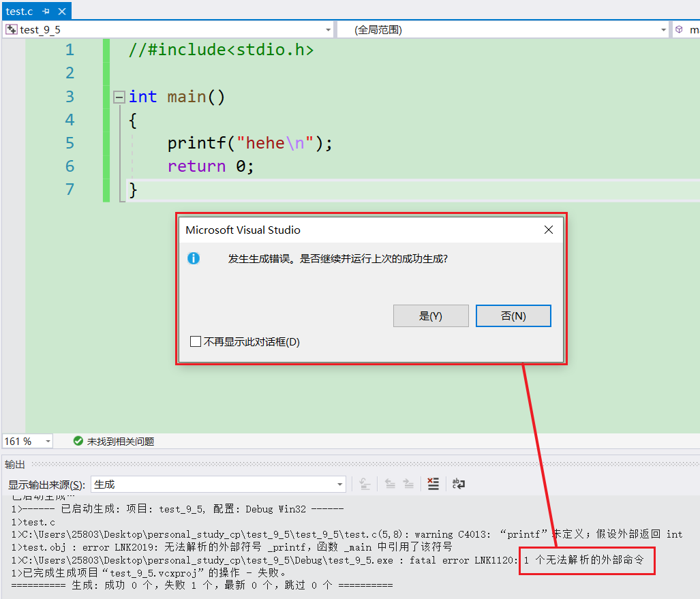The image size is (700, 599).
Task: Click the 已启动生成: 项目: test_9_5 output line
Action: 177,509
